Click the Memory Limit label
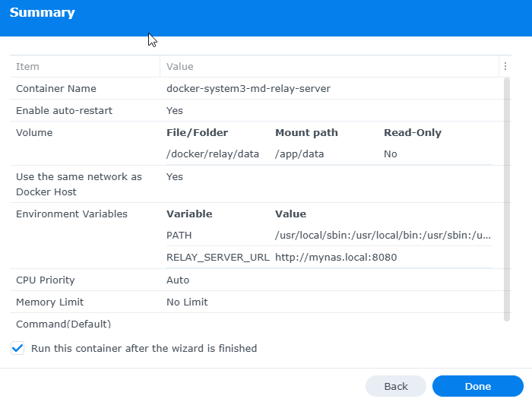 tap(49, 302)
